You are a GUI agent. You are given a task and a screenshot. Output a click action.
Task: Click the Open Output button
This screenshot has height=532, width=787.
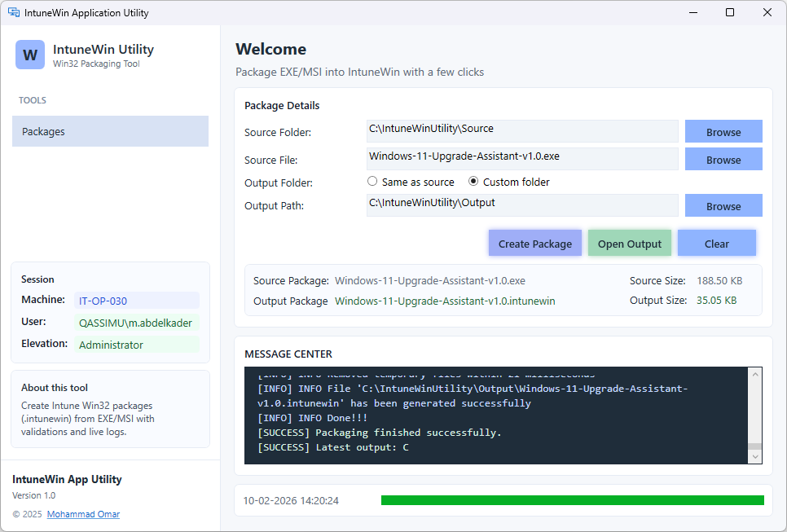630,244
